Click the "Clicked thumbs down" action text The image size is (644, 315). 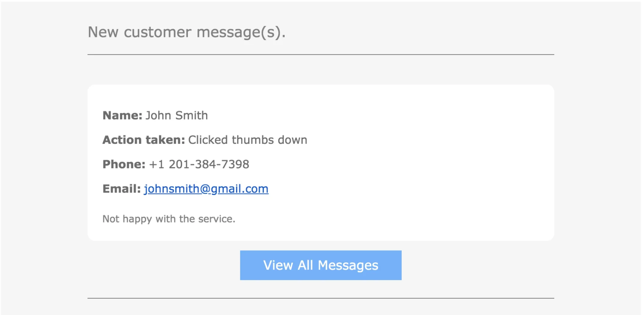(x=248, y=140)
